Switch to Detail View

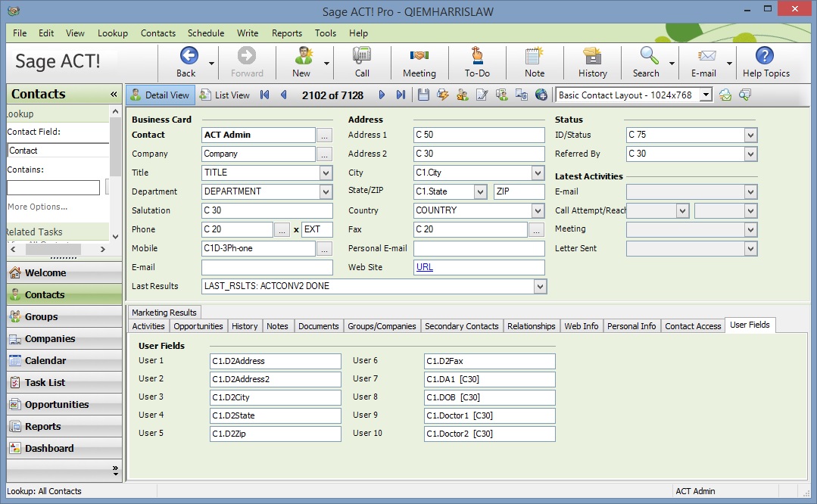(x=160, y=95)
